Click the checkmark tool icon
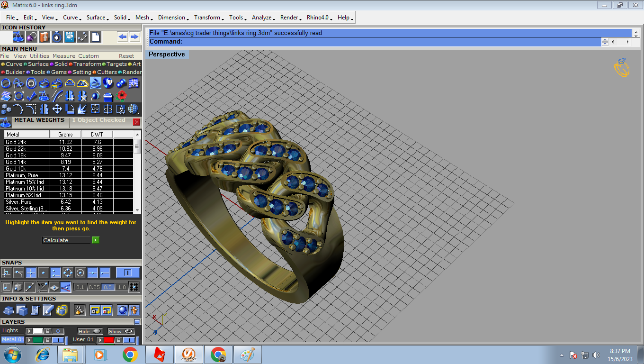Viewport: 644px width, 364px height. tap(31, 96)
